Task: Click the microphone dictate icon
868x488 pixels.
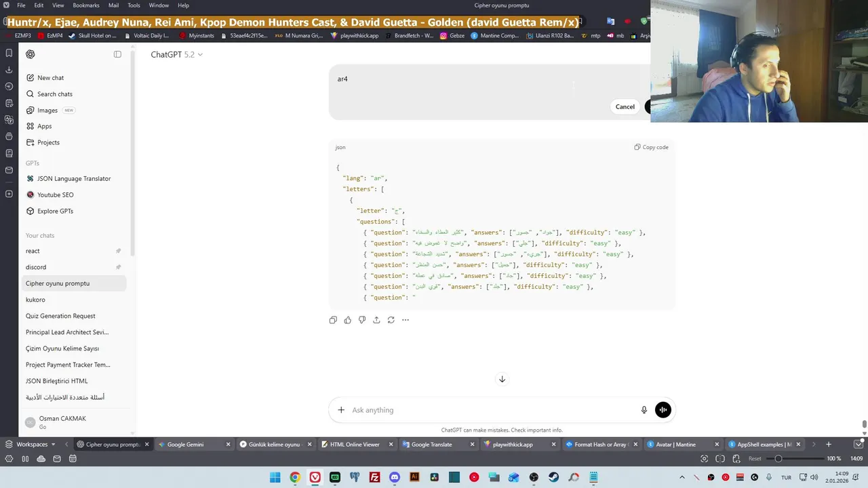Action: [x=644, y=410]
